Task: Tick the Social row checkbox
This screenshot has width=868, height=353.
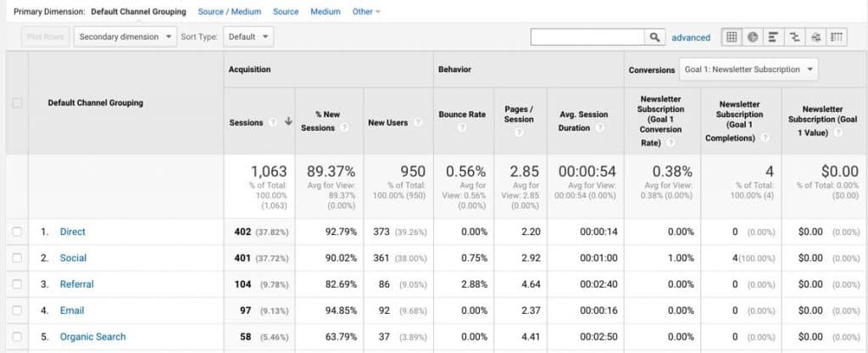Action: (x=17, y=258)
